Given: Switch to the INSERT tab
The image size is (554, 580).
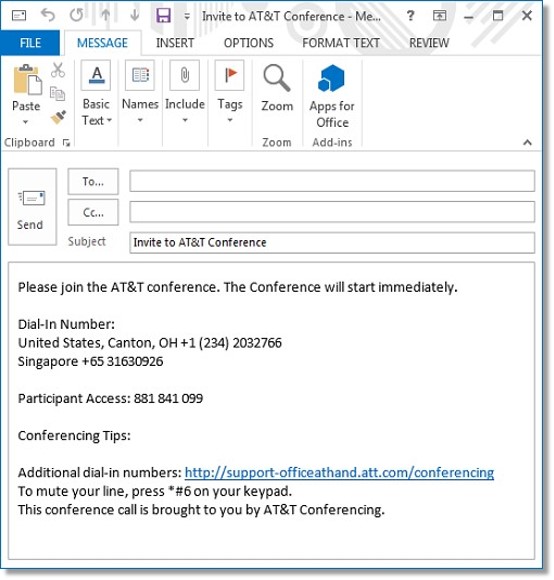Looking at the screenshot, I should 175,43.
